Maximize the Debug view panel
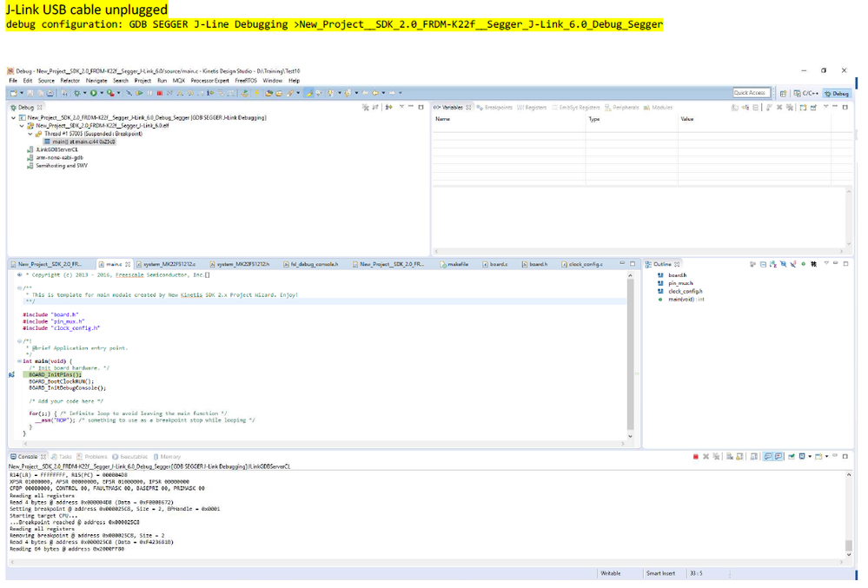 pyautogui.click(x=421, y=107)
